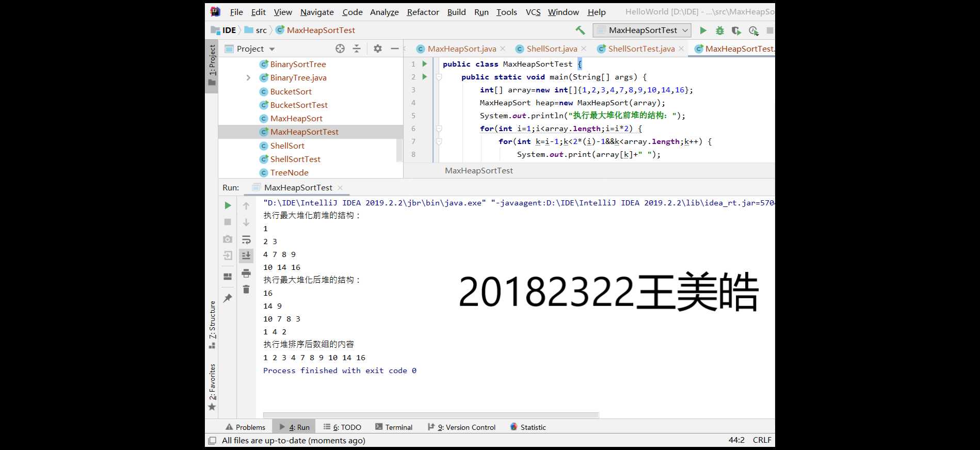Close the ShellSort.java tab
The height and width of the screenshot is (450, 980).
tap(584, 49)
